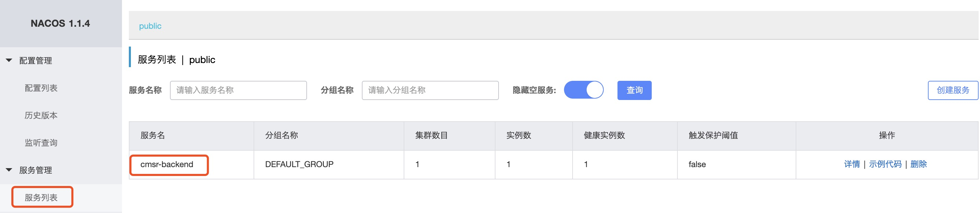The image size is (980, 213).
Task: Click the 服务名 column header
Action: [x=152, y=135]
